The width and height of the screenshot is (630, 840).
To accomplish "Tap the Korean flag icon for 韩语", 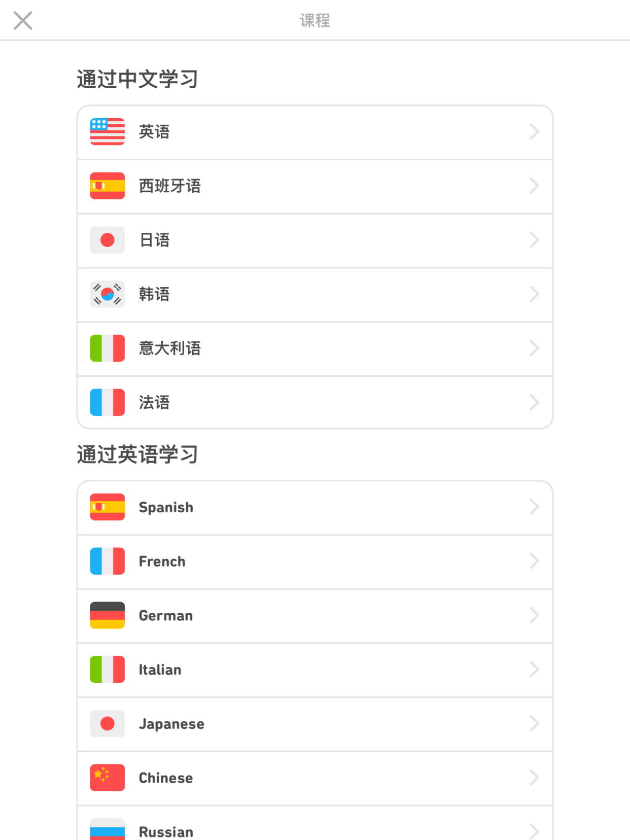I will [x=107, y=294].
